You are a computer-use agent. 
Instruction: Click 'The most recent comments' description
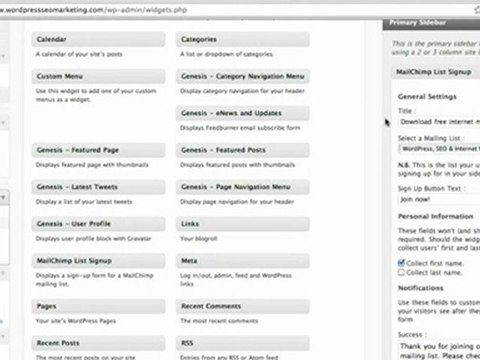219,321
